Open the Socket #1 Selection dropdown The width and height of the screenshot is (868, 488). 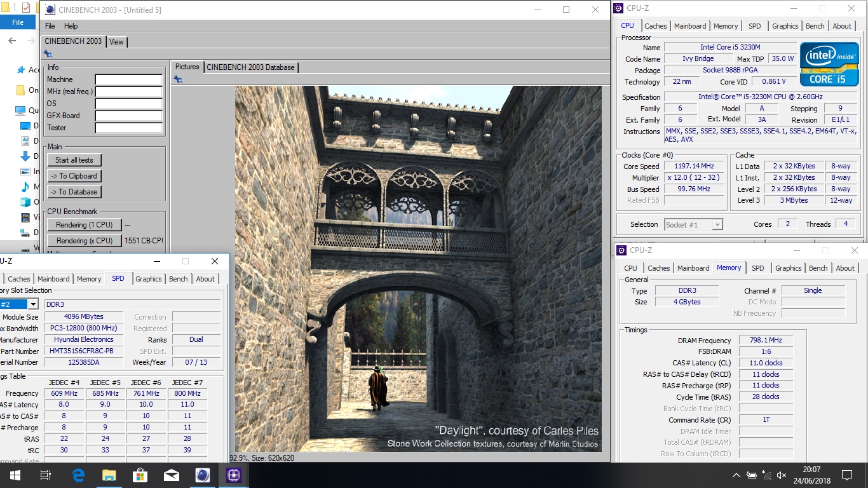coord(694,224)
